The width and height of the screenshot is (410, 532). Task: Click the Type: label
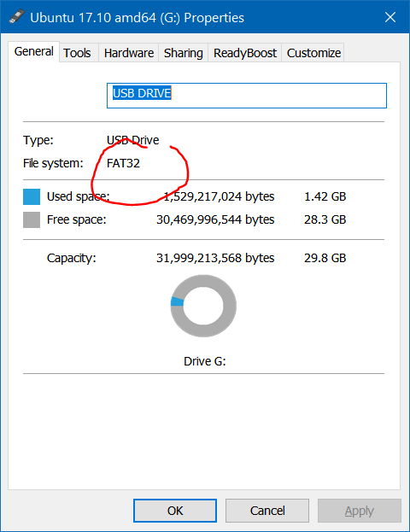tap(38, 140)
